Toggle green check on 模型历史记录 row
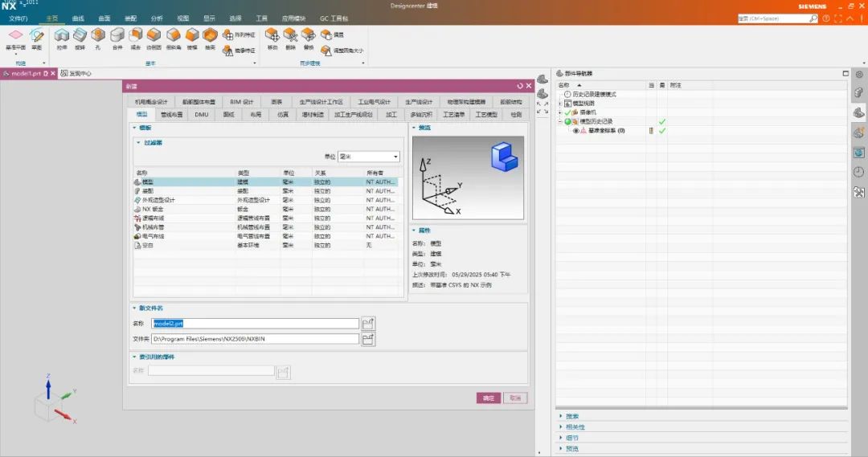868x457 pixels. [662, 122]
